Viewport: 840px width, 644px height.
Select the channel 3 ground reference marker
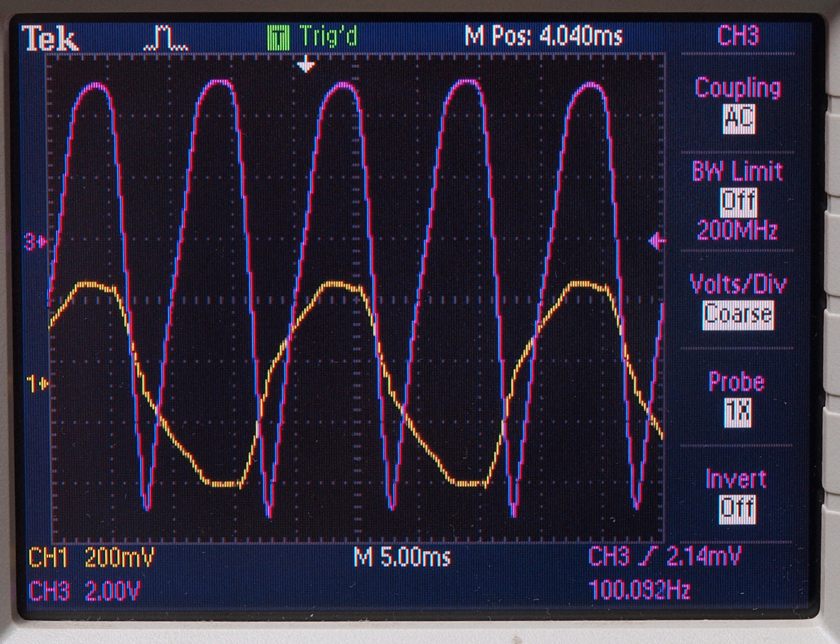36,241
